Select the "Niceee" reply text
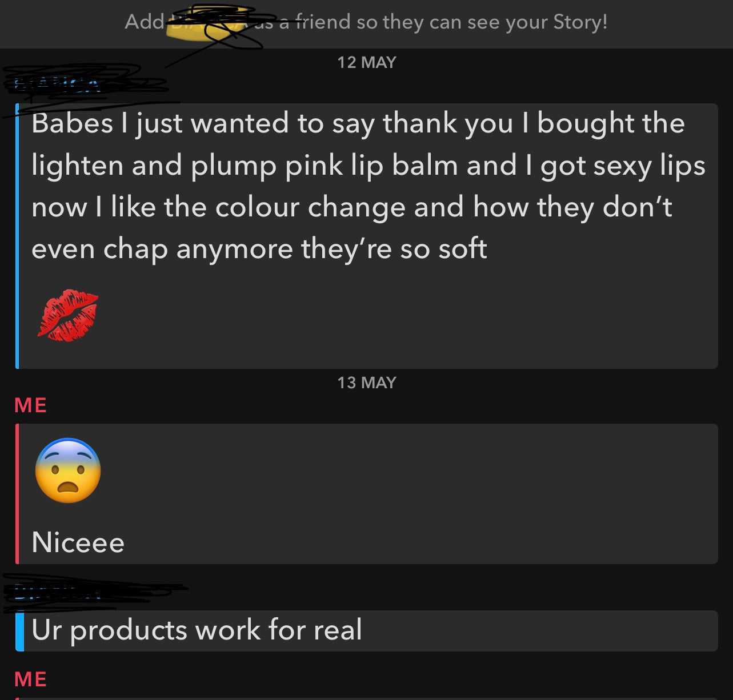The image size is (733, 700). (78, 542)
